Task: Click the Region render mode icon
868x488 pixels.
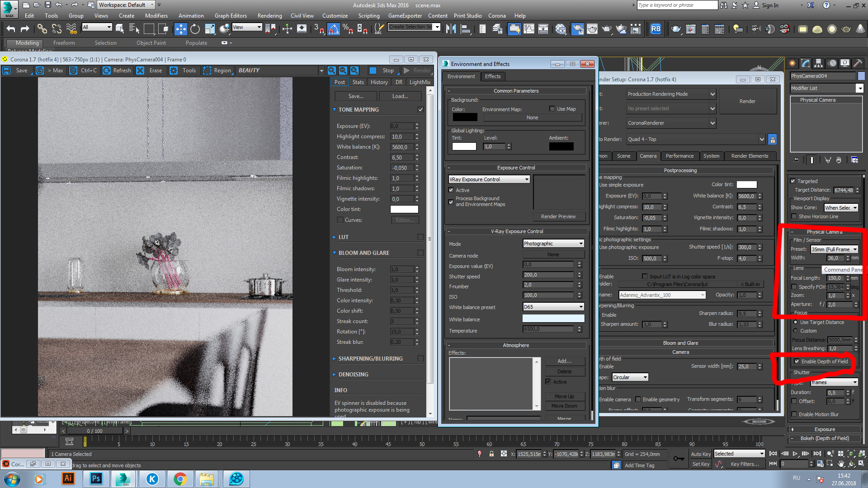Action: point(207,70)
